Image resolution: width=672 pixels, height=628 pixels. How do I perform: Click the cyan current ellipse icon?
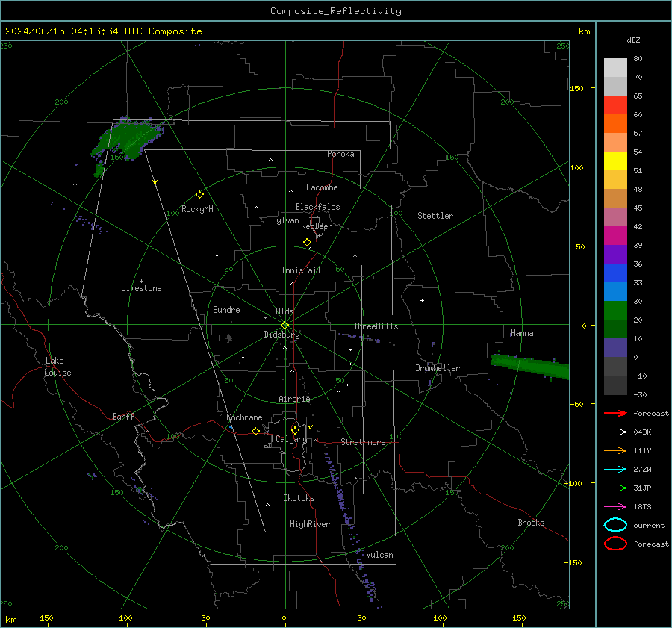click(615, 525)
